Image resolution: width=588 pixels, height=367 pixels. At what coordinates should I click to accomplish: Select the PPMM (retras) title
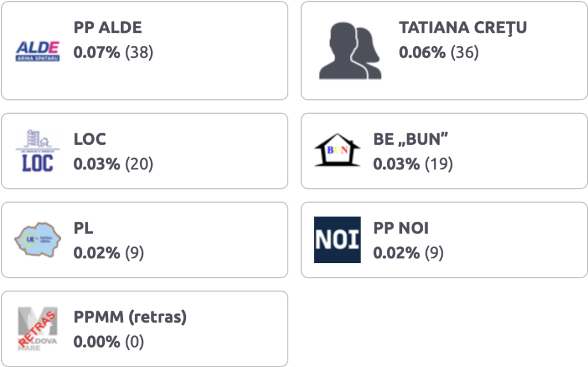pyautogui.click(x=130, y=317)
